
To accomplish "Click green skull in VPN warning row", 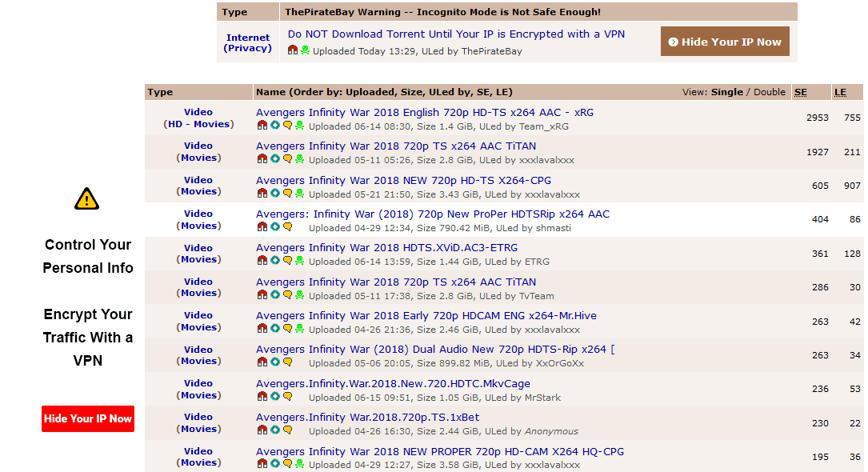I will coord(305,50).
